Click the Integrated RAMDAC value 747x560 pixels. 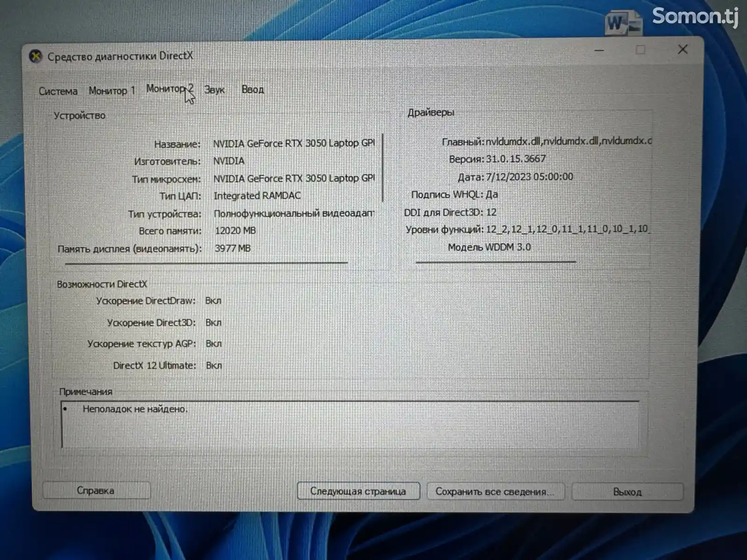point(257,196)
